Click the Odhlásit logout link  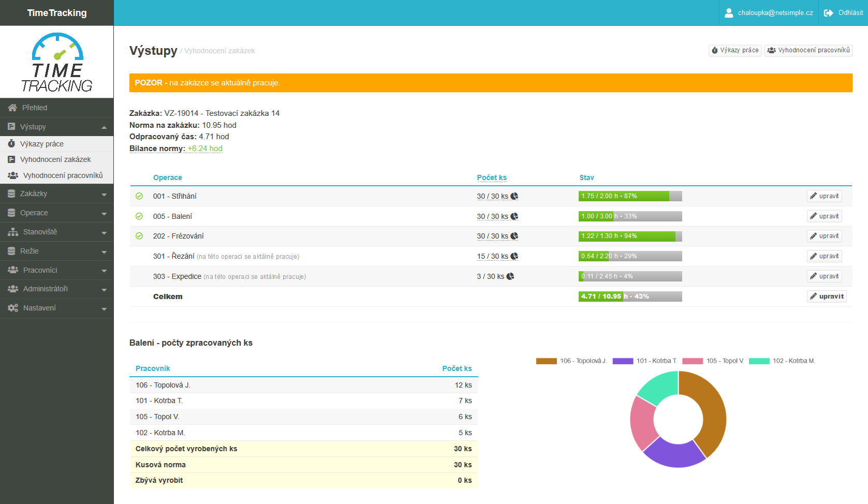point(844,13)
